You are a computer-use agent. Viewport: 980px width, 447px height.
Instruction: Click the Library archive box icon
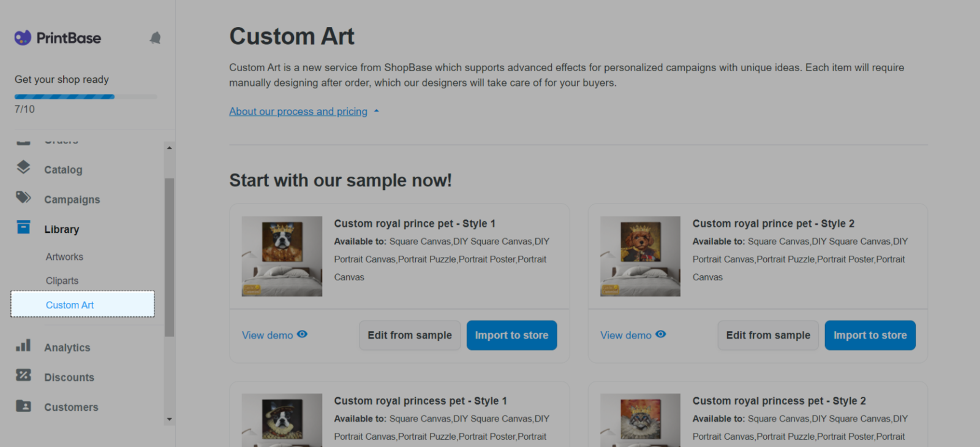pyautogui.click(x=23, y=227)
